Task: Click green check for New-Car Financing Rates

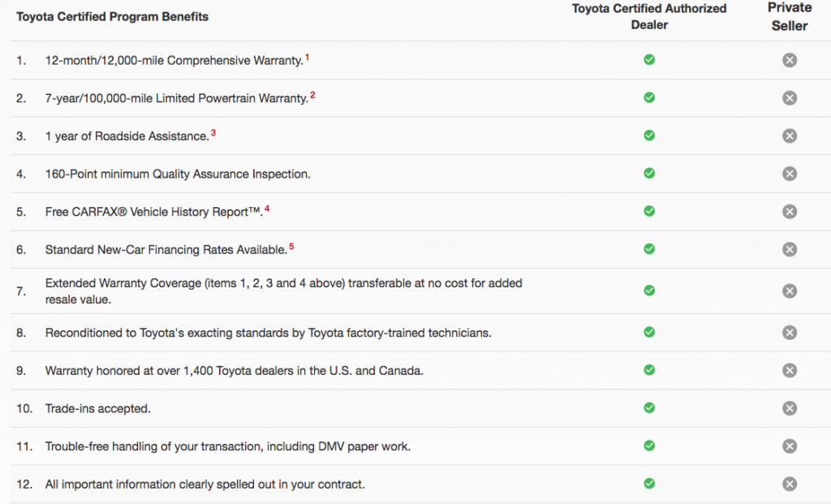Action: pos(649,248)
